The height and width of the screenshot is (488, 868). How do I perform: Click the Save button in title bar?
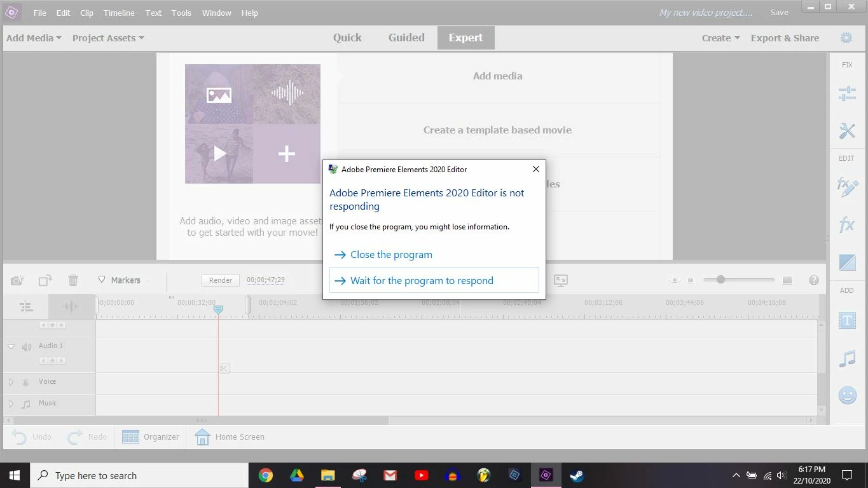click(779, 13)
